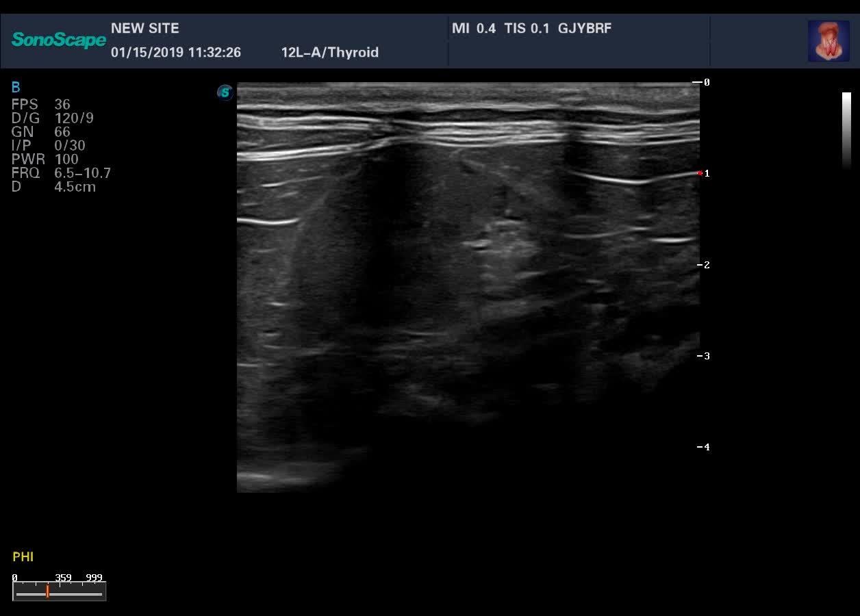The height and width of the screenshot is (616, 860).
Task: Click the NEW SITE hospital name
Action: click(x=145, y=29)
